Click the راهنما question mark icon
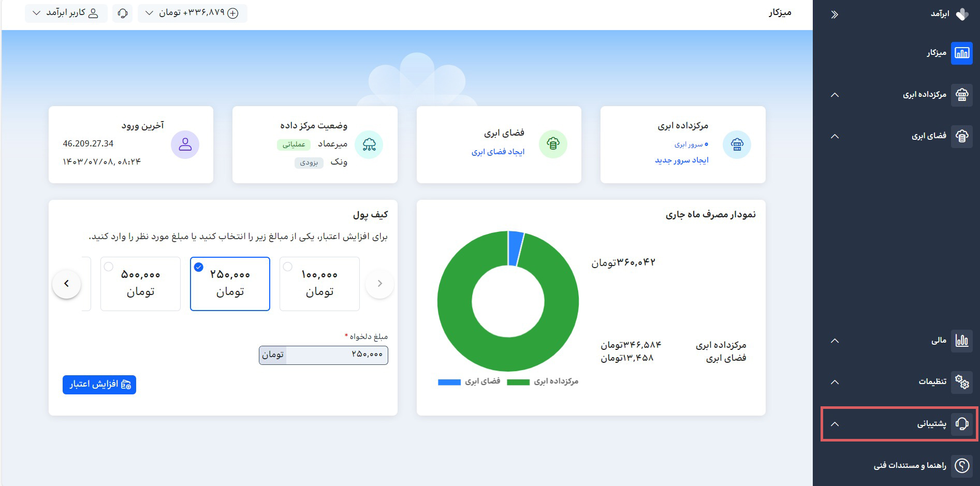The width and height of the screenshot is (980, 486). click(x=962, y=465)
